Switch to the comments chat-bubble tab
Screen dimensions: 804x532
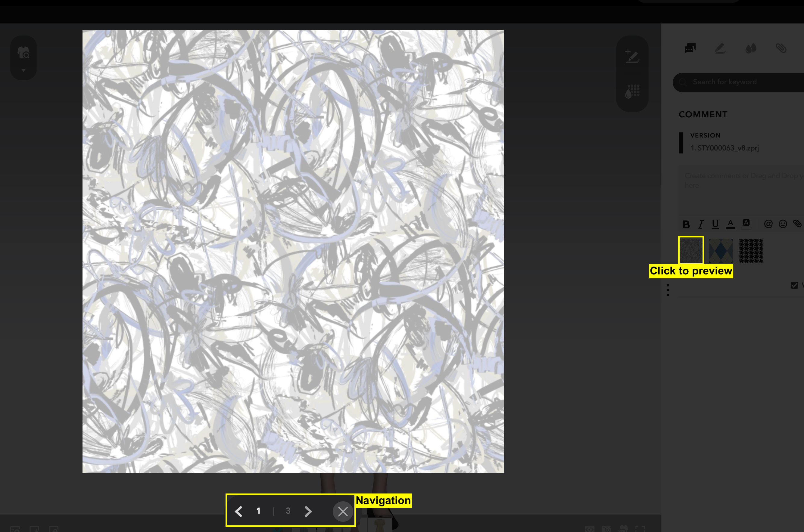click(x=690, y=48)
